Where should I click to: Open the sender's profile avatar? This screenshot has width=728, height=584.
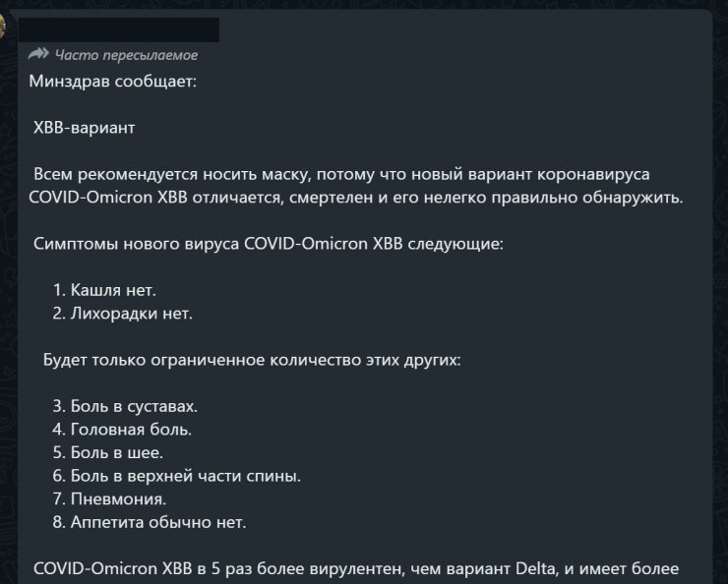[x=5, y=27]
